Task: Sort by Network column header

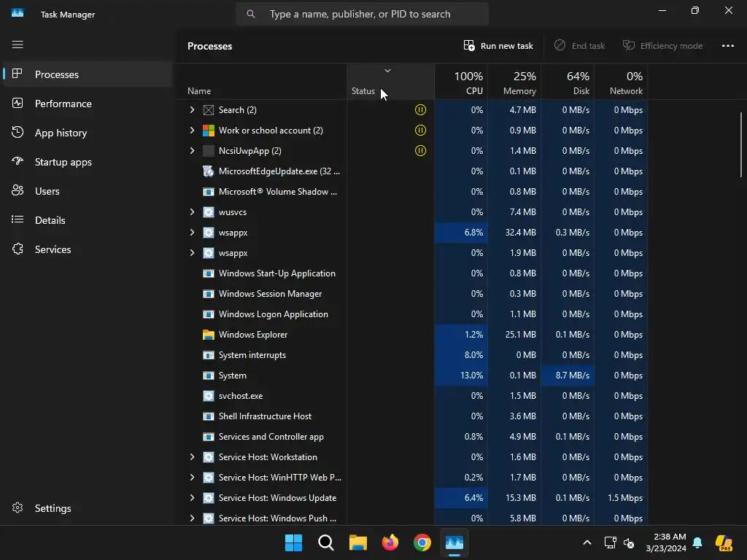Action: click(x=622, y=83)
